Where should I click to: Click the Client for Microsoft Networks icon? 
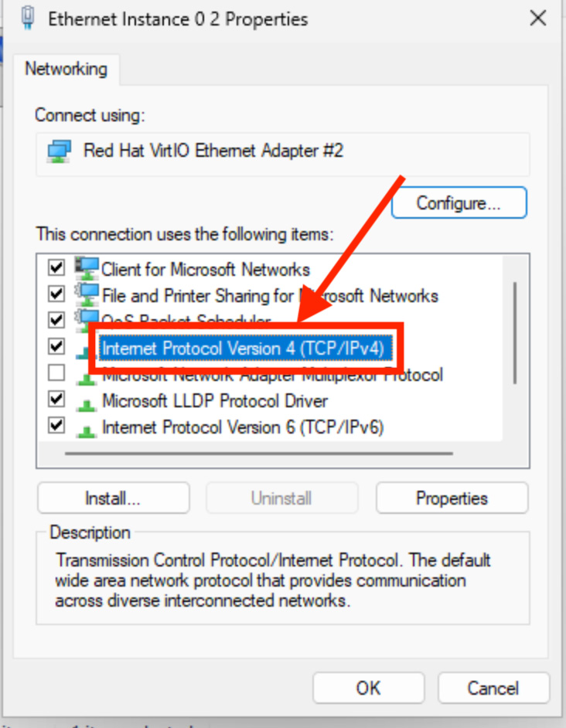pyautogui.click(x=86, y=267)
